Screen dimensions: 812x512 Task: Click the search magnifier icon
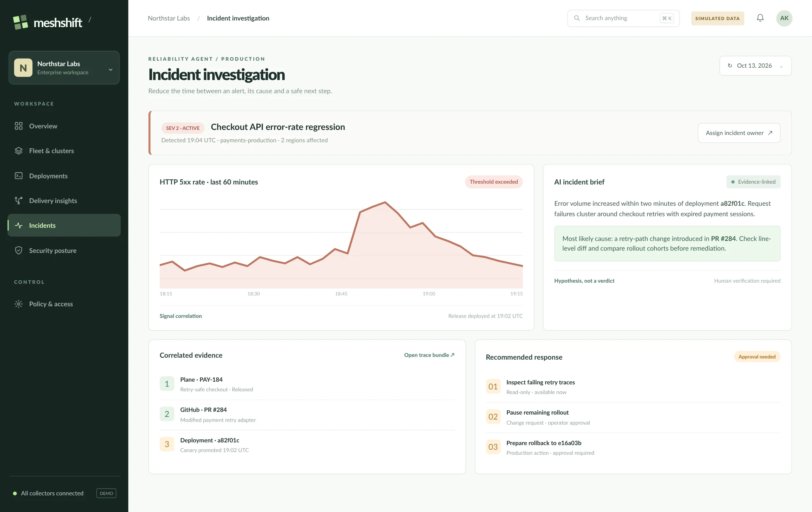pos(577,18)
